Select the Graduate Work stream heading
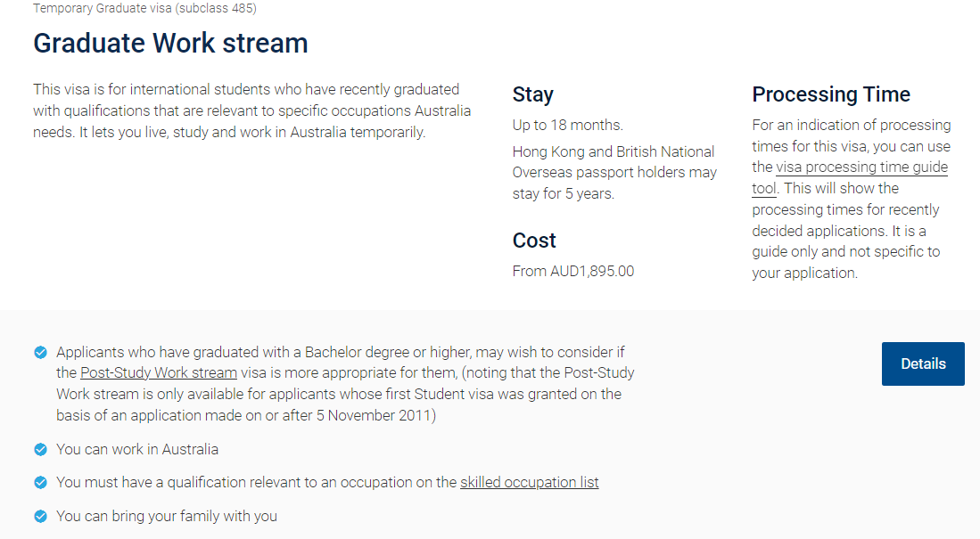The height and width of the screenshot is (539, 980). coord(170,43)
